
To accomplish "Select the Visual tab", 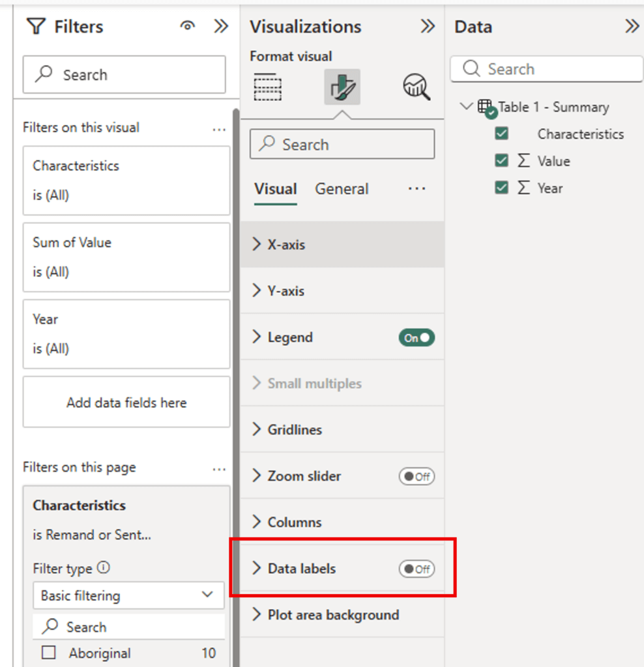I will coord(275,189).
